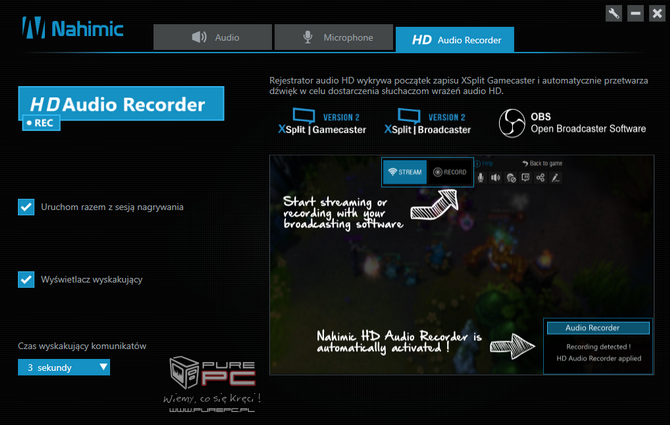The image size is (670, 425).
Task: Click the Audio Recorder popup header
Action: pyautogui.click(x=598, y=328)
